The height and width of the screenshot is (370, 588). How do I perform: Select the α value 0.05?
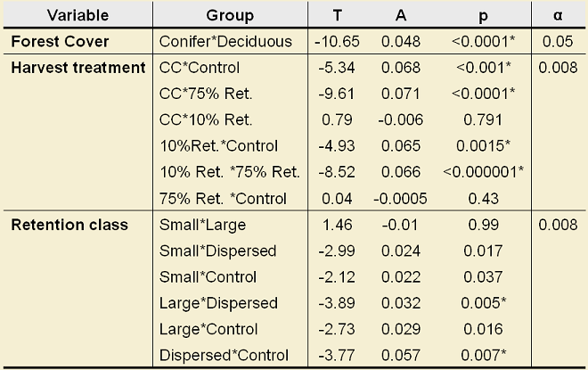pos(557,42)
